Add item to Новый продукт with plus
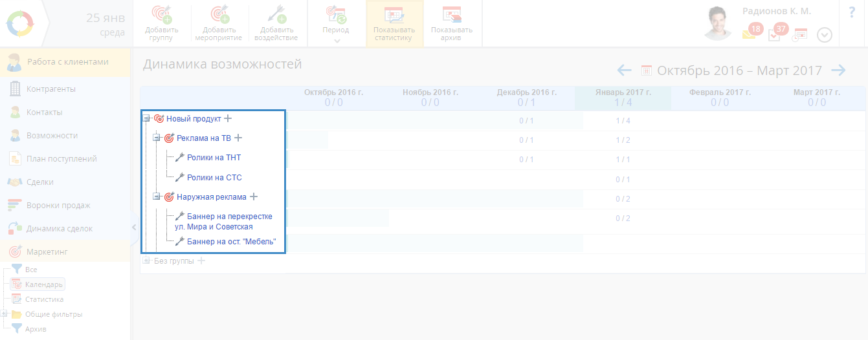868x340 pixels. tap(228, 119)
